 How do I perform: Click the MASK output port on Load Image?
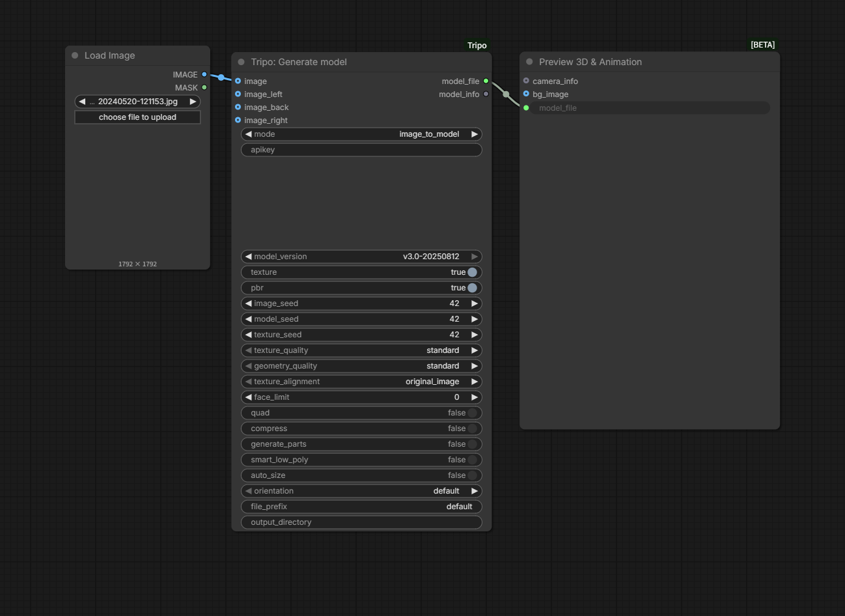204,87
